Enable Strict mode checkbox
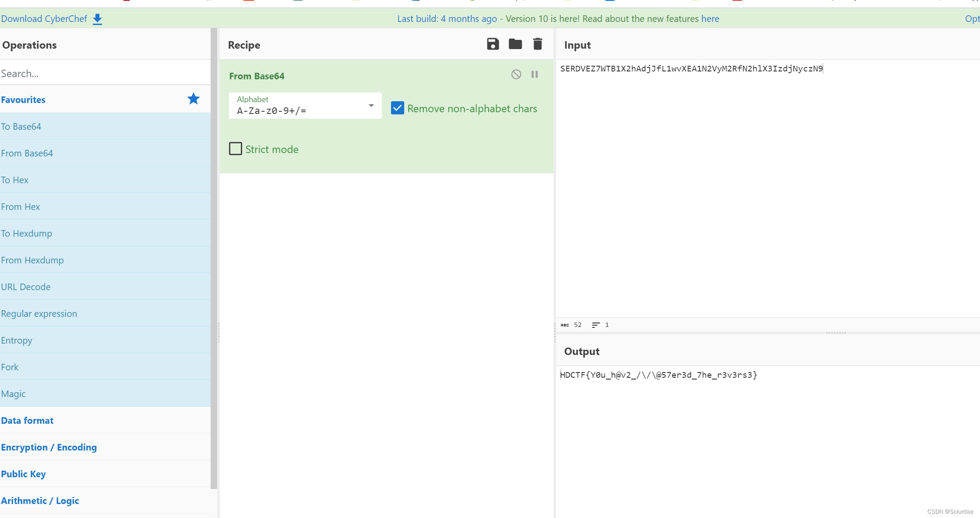 tap(235, 149)
